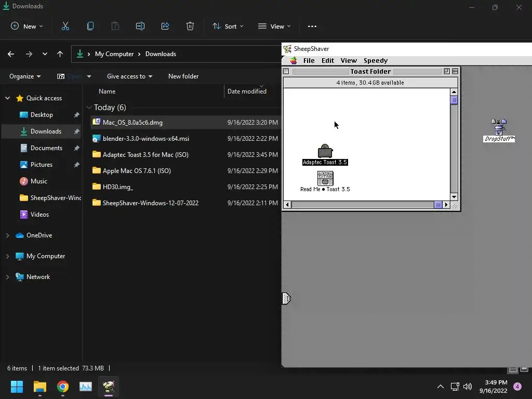Expand the My Computer tree node
The image size is (532, 399).
coord(7,256)
